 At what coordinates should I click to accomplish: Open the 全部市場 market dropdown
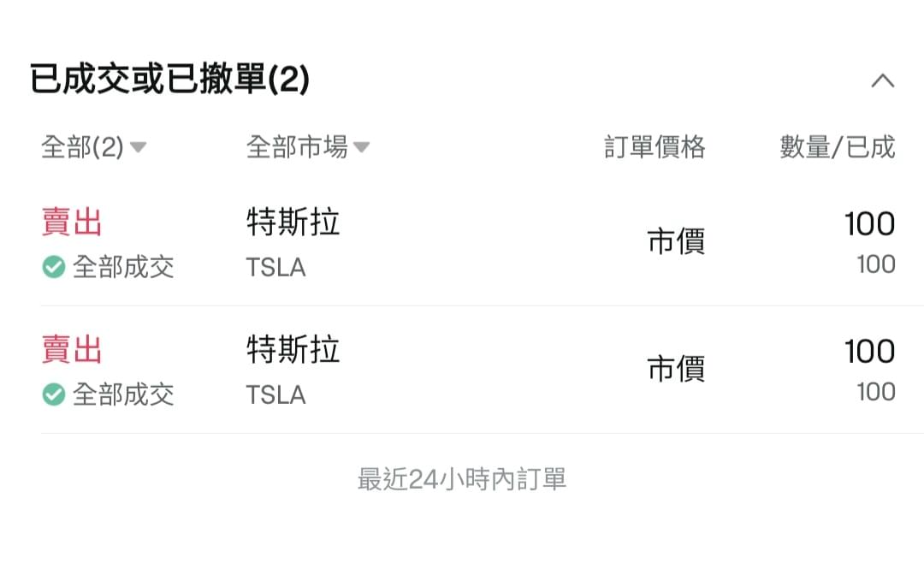click(308, 147)
